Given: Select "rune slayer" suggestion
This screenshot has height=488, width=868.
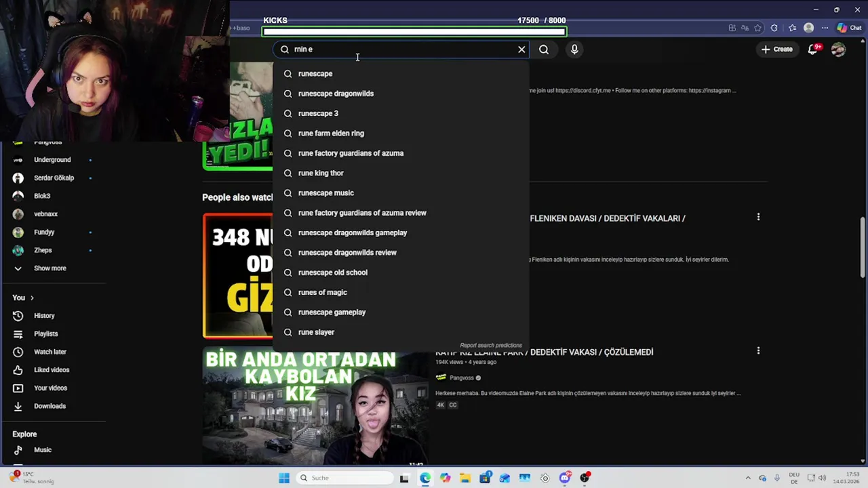Looking at the screenshot, I should point(401,332).
